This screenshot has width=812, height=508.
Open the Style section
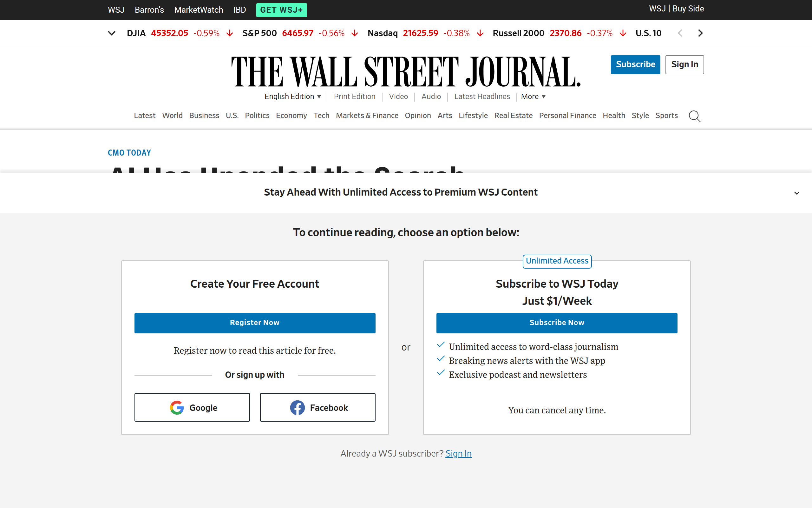click(640, 116)
